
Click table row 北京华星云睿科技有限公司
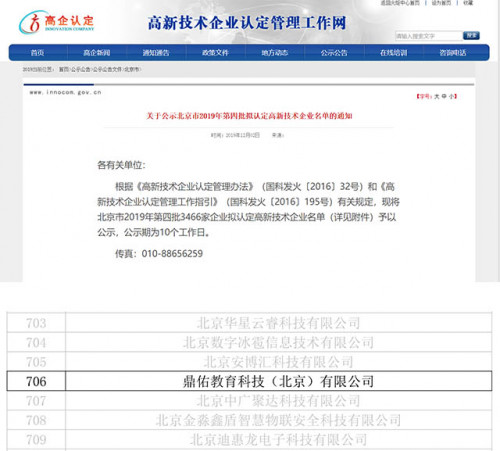pyautogui.click(x=278, y=323)
